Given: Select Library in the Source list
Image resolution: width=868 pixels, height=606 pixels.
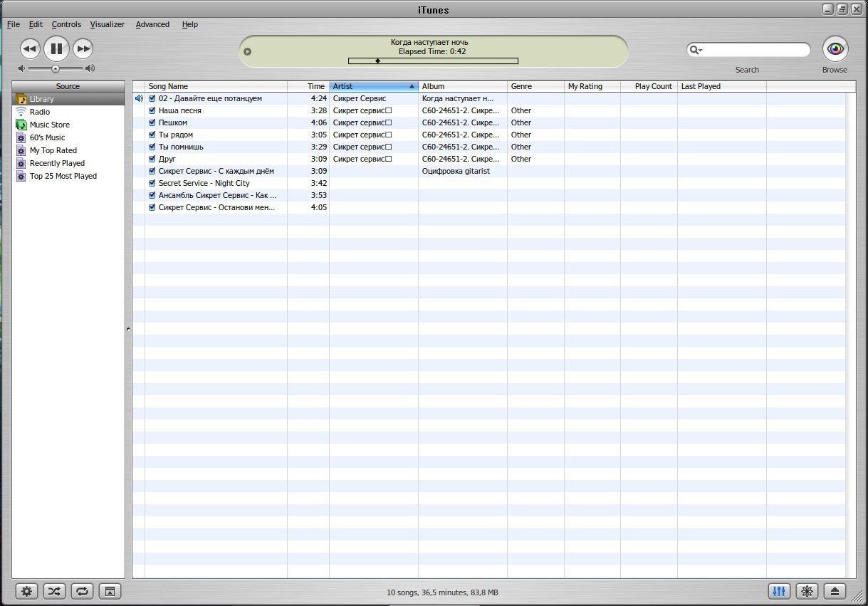Looking at the screenshot, I should [x=68, y=99].
